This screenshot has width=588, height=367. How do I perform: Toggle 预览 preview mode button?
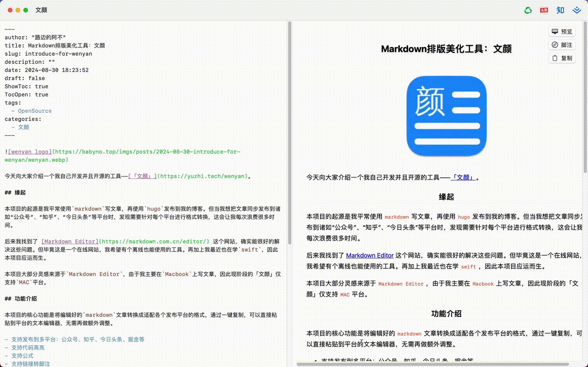click(x=562, y=31)
